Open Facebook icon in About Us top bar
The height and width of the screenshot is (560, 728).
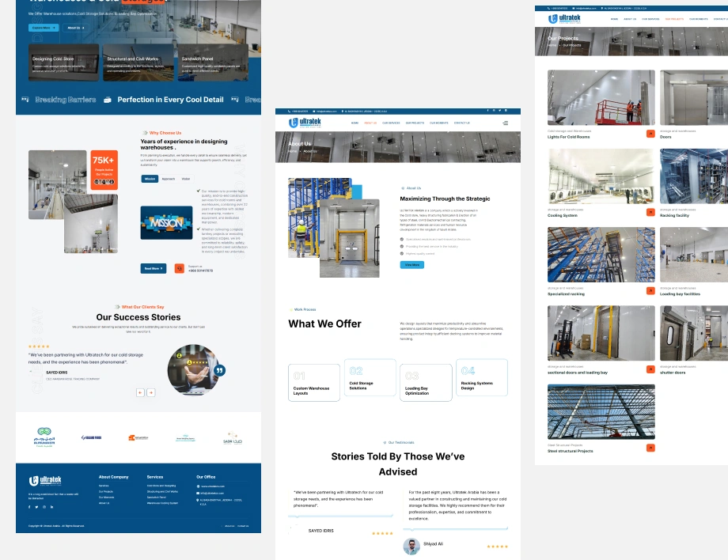click(x=488, y=111)
